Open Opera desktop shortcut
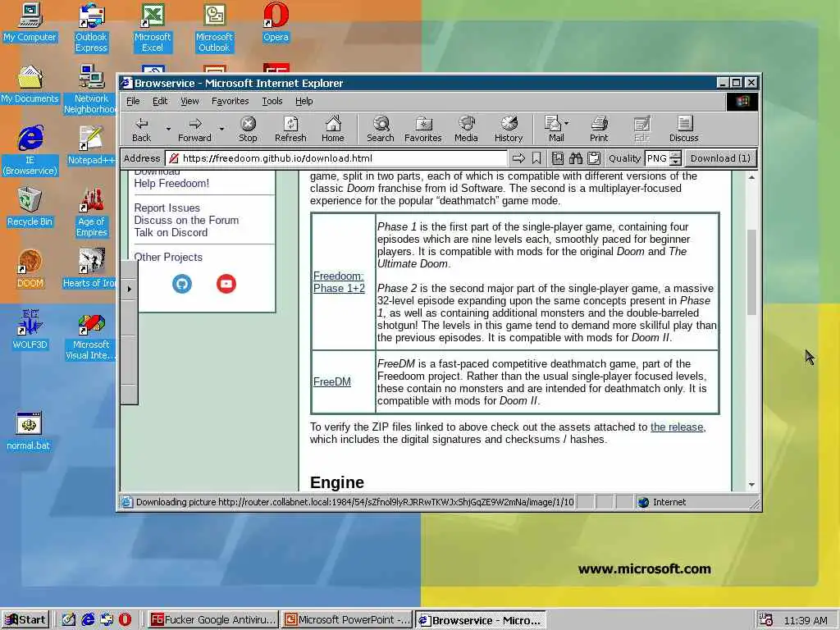840x630 pixels. (276, 22)
